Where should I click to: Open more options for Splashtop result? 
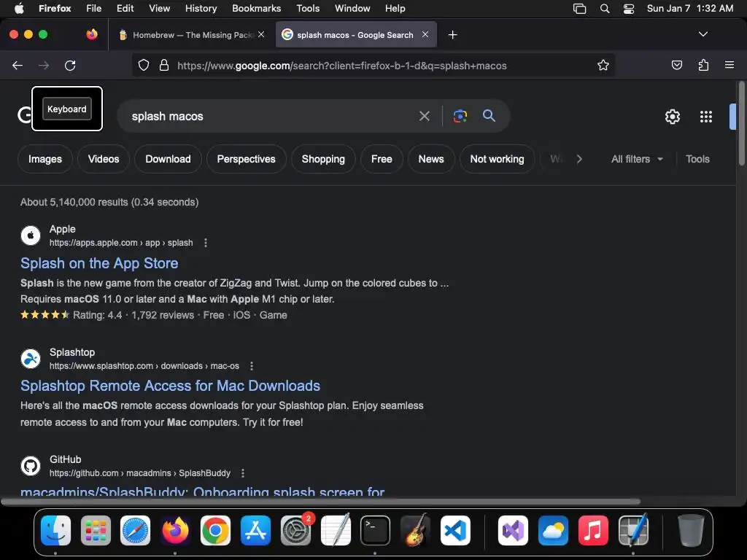coord(252,366)
